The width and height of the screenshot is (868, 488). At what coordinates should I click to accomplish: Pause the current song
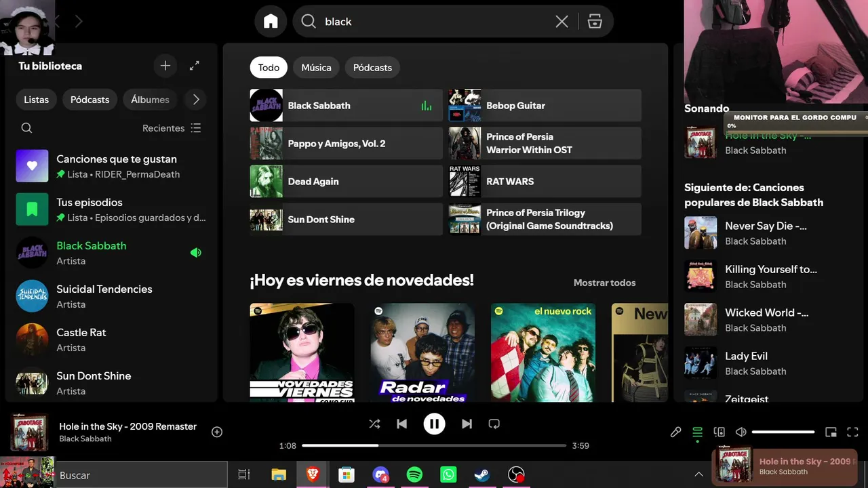click(x=434, y=424)
